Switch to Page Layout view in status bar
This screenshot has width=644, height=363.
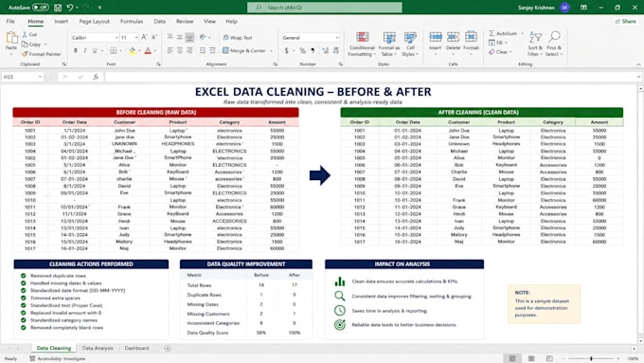point(531,358)
